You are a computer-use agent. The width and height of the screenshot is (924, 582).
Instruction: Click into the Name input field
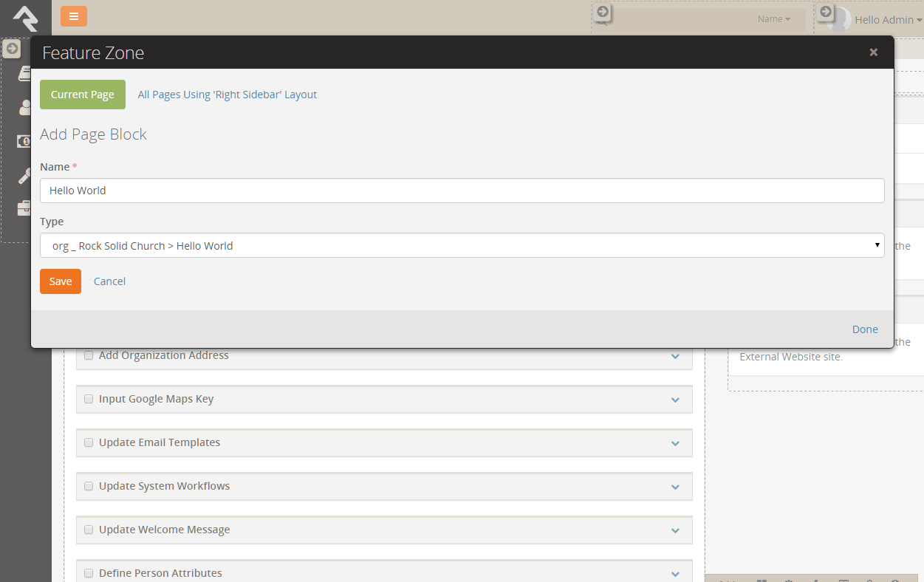[462, 191]
